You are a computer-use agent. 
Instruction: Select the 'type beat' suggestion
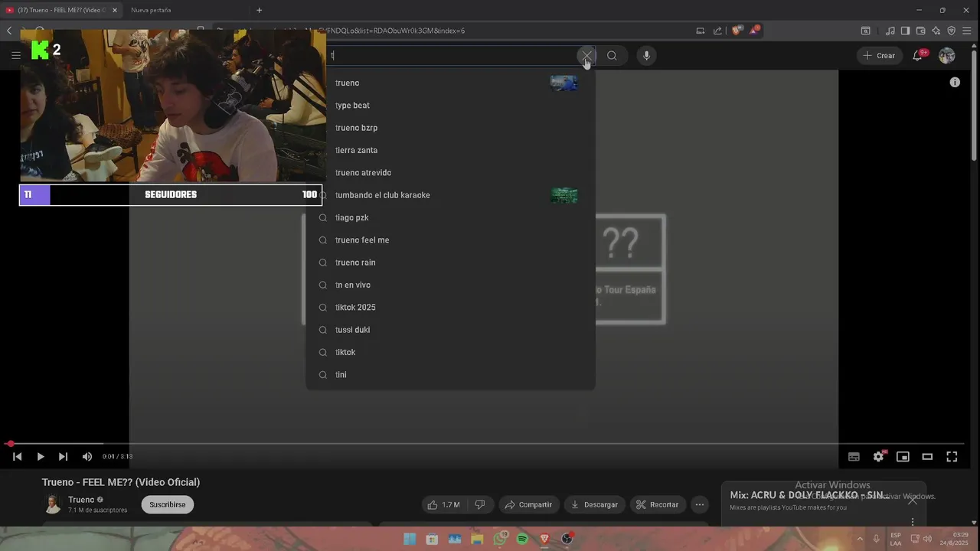point(450,106)
